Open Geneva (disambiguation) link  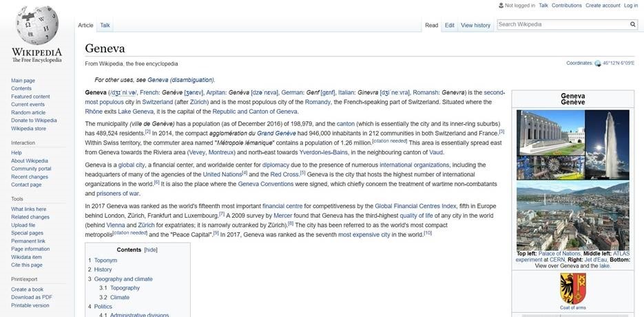[180, 79]
